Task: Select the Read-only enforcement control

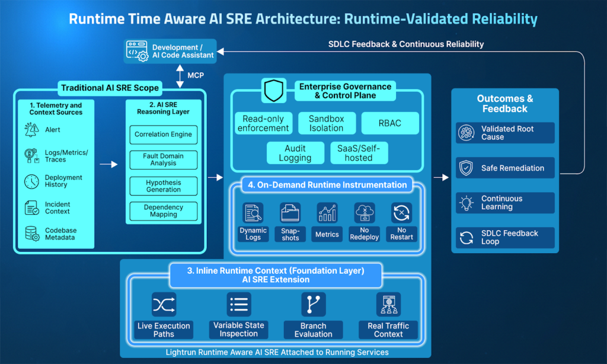Action: pos(263,123)
